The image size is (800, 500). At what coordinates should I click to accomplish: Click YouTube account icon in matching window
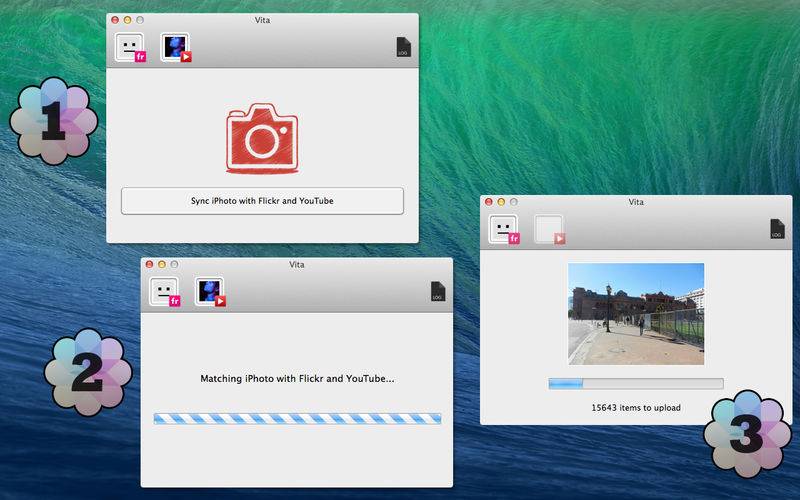(210, 292)
